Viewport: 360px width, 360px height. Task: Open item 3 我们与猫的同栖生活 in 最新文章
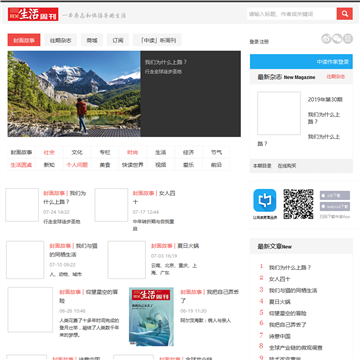[x=293, y=290]
